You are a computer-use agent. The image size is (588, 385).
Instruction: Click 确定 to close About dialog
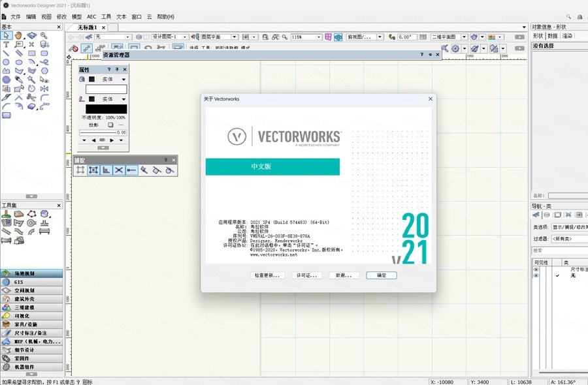[x=382, y=275]
